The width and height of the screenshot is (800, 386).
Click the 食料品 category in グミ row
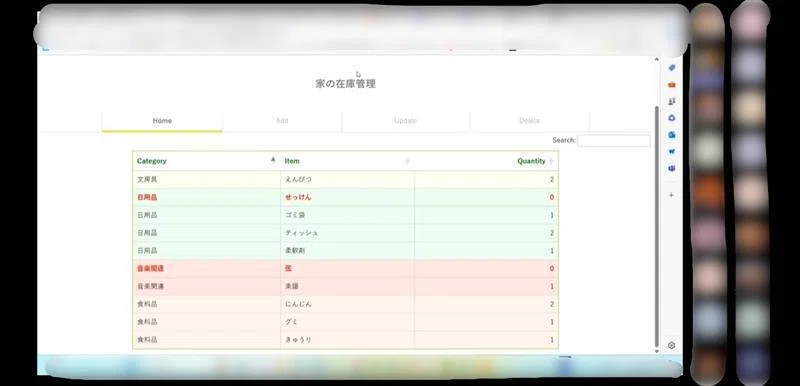207,322
